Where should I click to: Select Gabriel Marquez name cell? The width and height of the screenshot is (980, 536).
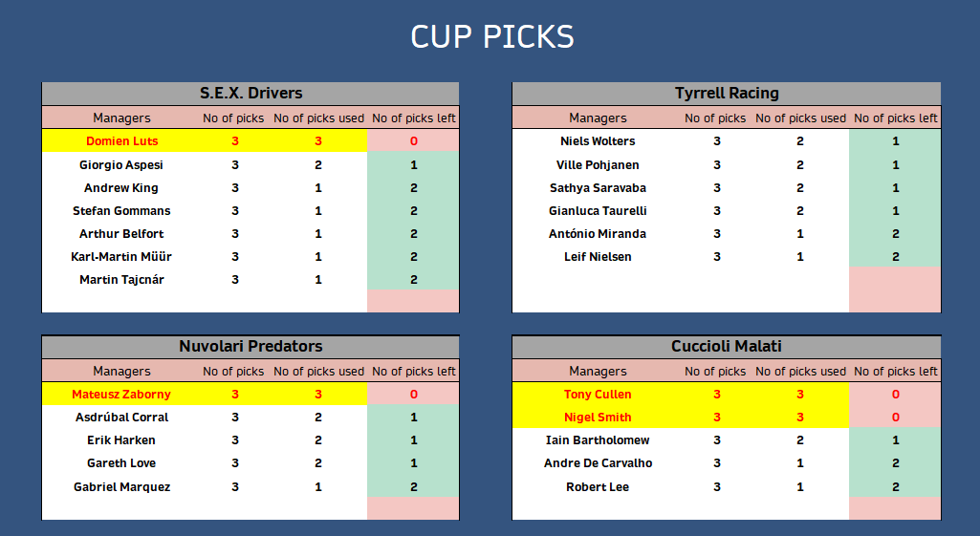121,486
